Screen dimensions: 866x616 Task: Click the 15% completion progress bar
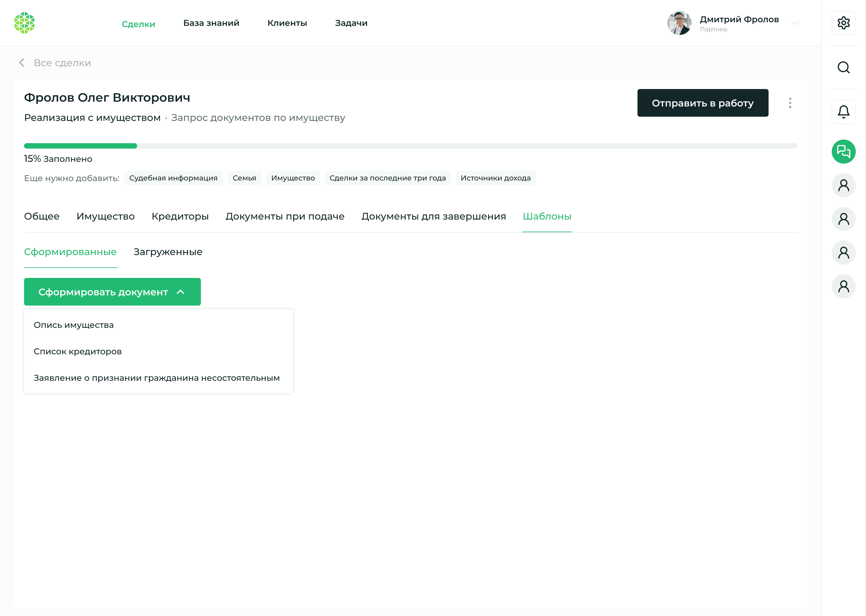coord(410,146)
